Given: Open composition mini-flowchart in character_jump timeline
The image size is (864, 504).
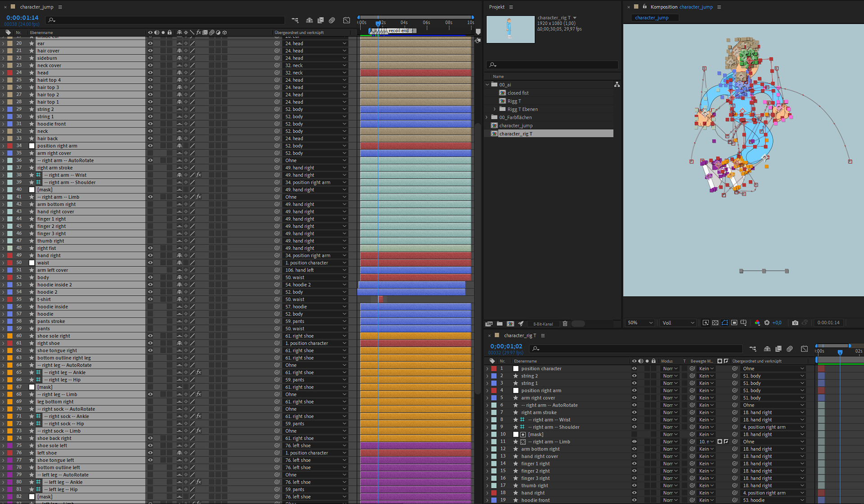Looking at the screenshot, I should point(295,20).
